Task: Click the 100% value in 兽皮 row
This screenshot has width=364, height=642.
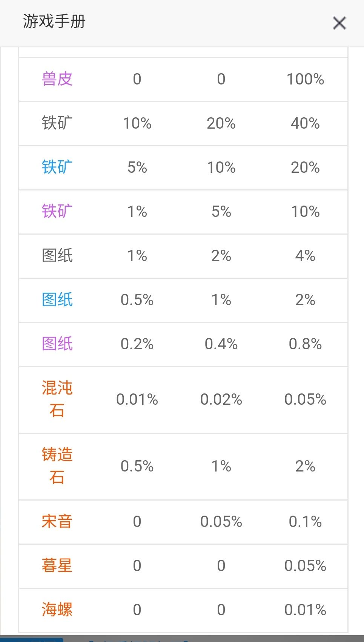Action: click(305, 79)
